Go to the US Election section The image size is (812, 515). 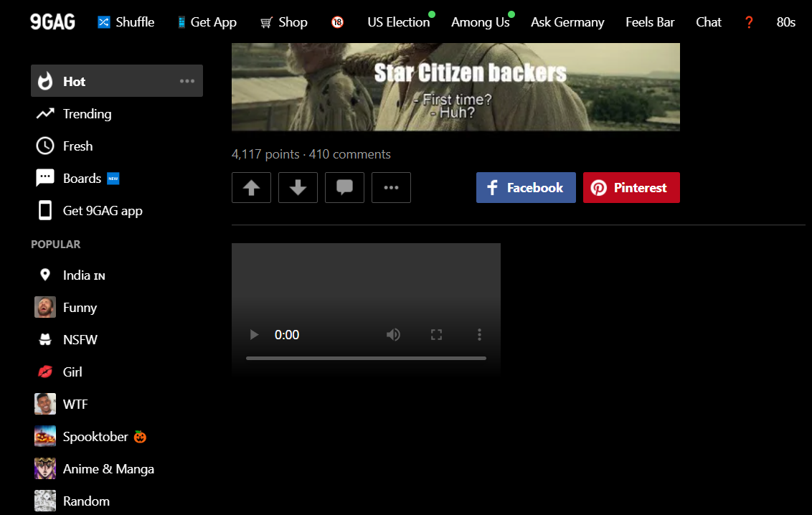point(399,22)
